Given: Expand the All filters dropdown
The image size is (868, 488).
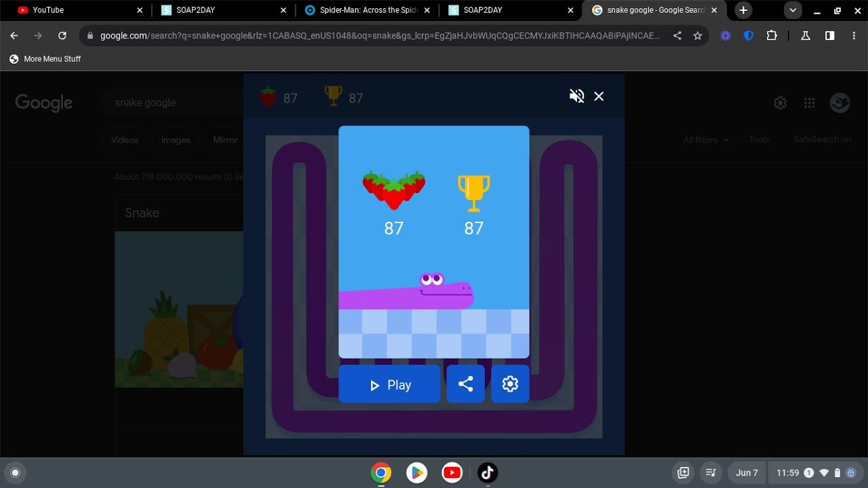Looking at the screenshot, I should point(706,140).
